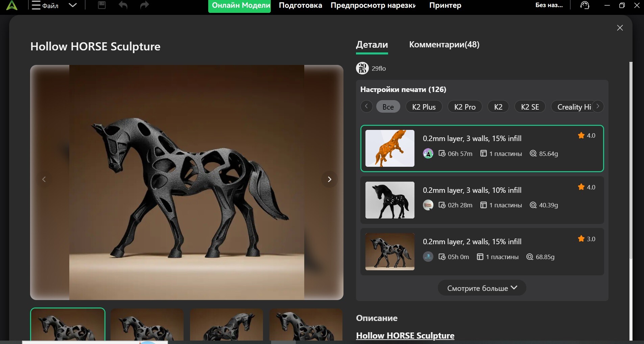Click the plate icon in the 40.39g profile
Viewport: 644px width, 344px height.
[x=483, y=205]
